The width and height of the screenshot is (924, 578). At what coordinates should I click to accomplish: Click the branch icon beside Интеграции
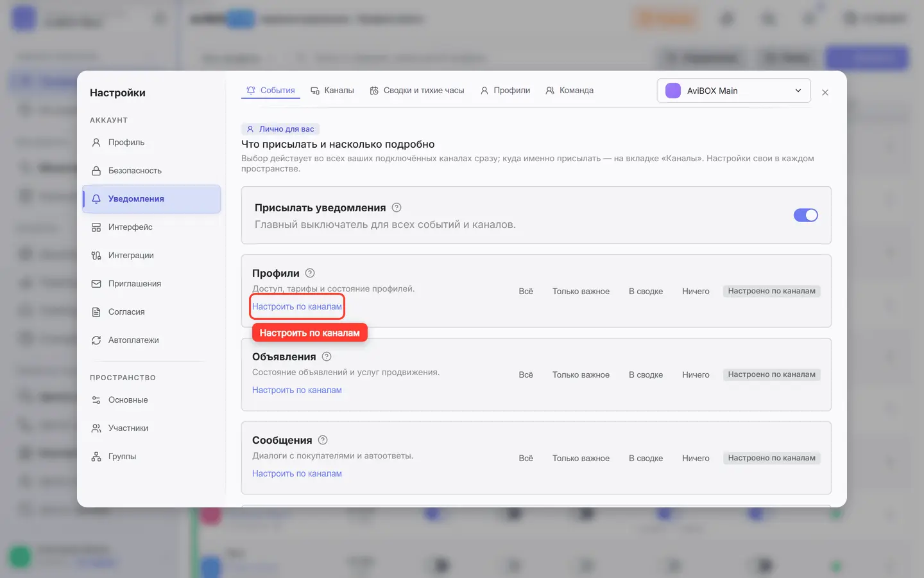96,256
